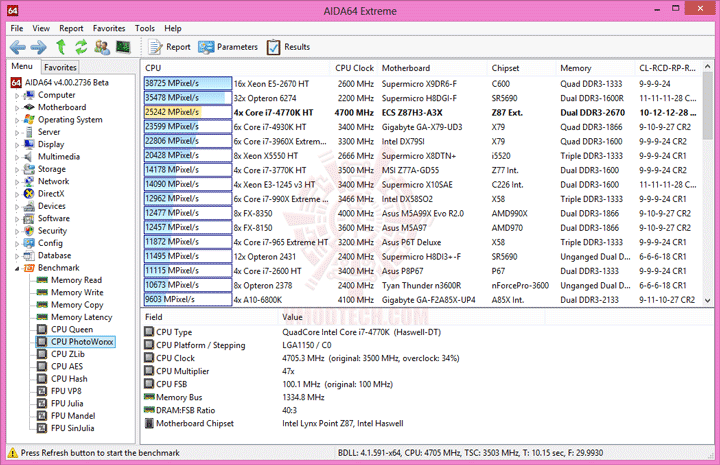Select FPU Mandel benchmark icon

(x=42, y=416)
